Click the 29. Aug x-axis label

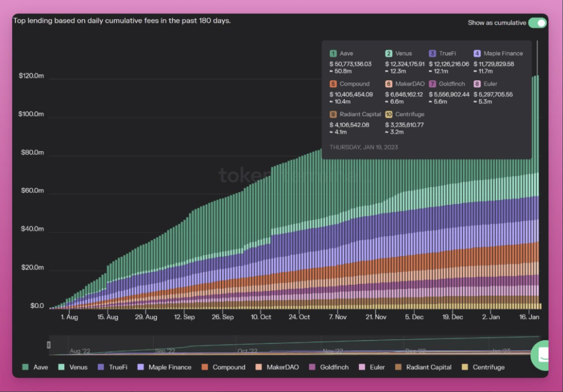(x=146, y=317)
